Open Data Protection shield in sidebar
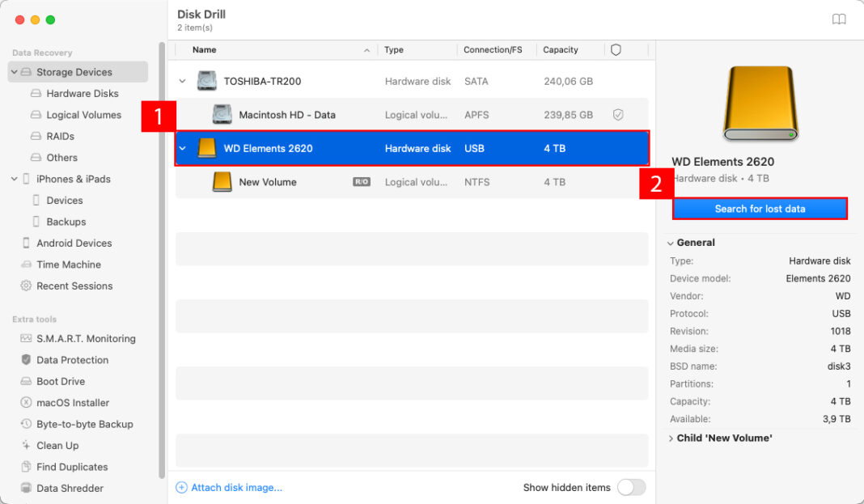The image size is (864, 504). click(x=26, y=360)
